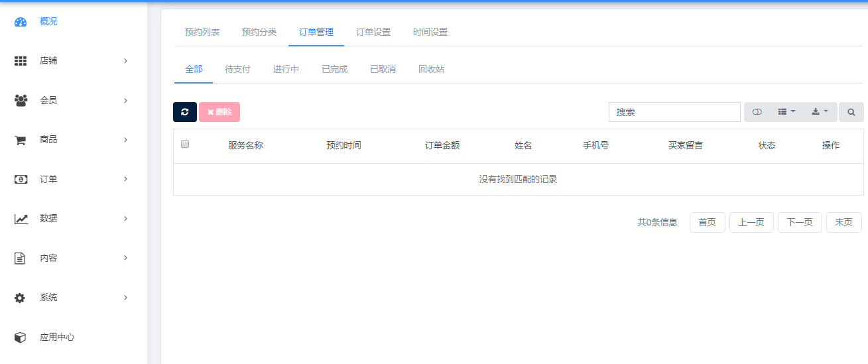Viewport: 868px width, 364px height.
Task: Switch to the 预约列表 tab
Action: (202, 32)
